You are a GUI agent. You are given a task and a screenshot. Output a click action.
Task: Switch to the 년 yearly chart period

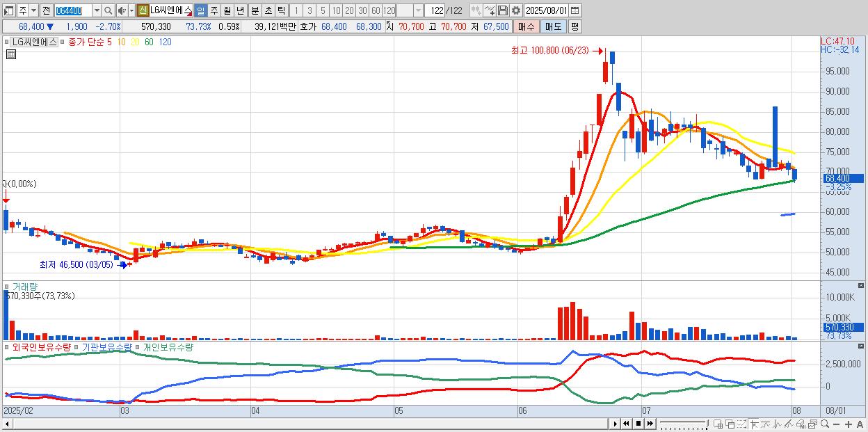240,10
